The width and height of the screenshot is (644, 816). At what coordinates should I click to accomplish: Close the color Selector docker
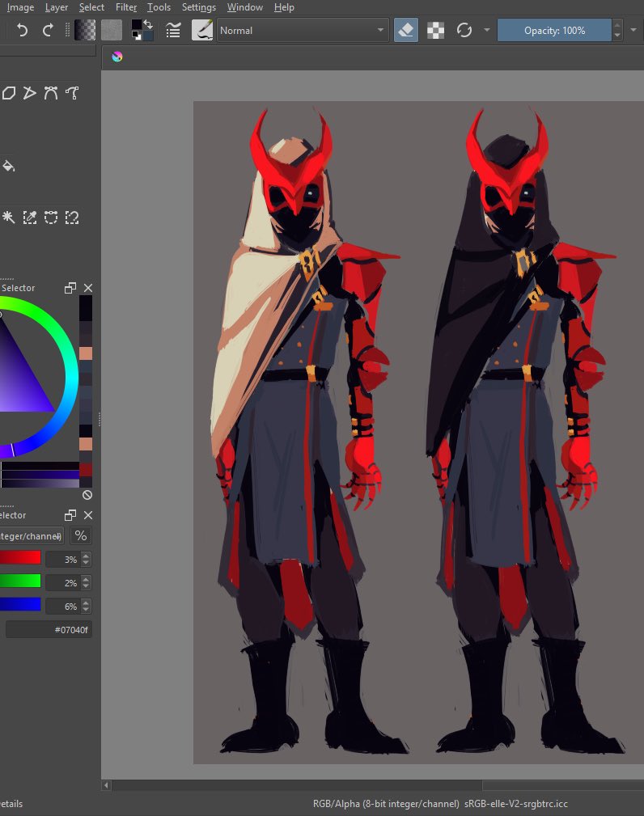point(88,288)
